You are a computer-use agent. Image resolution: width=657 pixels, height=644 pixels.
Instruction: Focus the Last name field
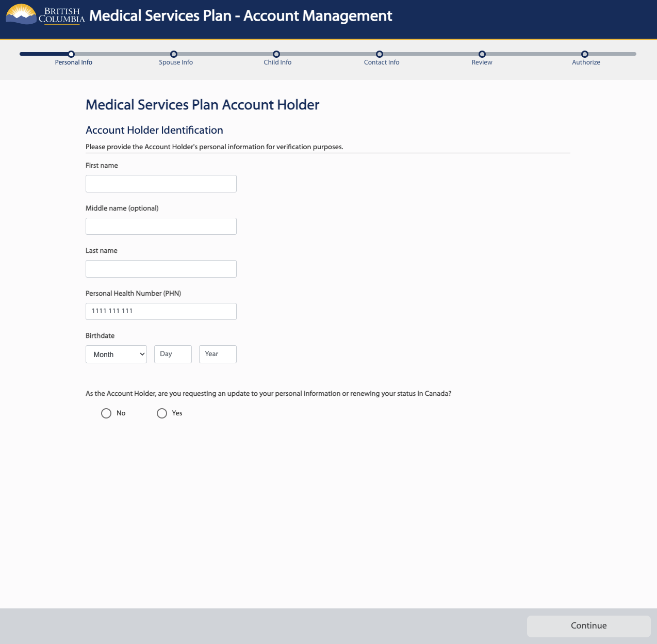point(161,269)
